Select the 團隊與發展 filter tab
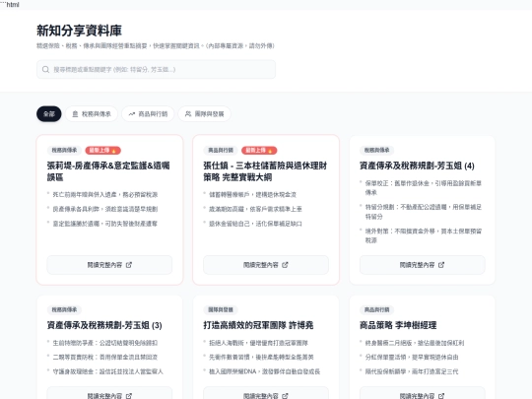 tap(205, 113)
